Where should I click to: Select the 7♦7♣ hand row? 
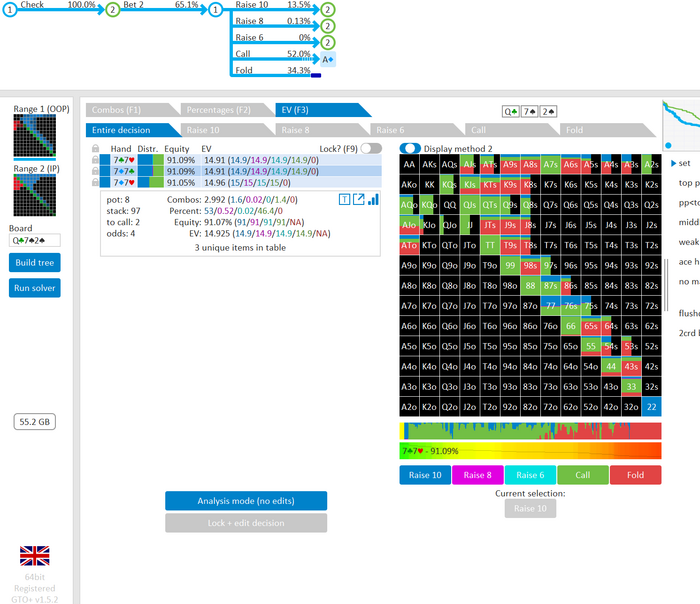pyautogui.click(x=240, y=171)
